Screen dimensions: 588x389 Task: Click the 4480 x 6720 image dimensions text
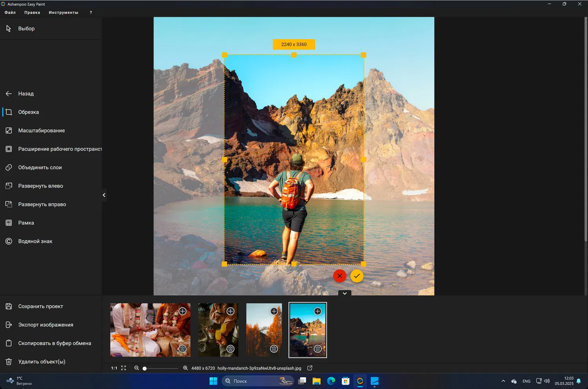coord(203,368)
